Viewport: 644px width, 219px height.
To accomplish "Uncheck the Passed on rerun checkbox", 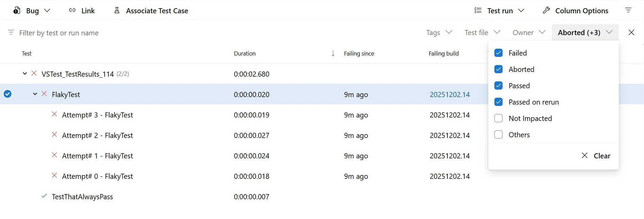I will 498,102.
